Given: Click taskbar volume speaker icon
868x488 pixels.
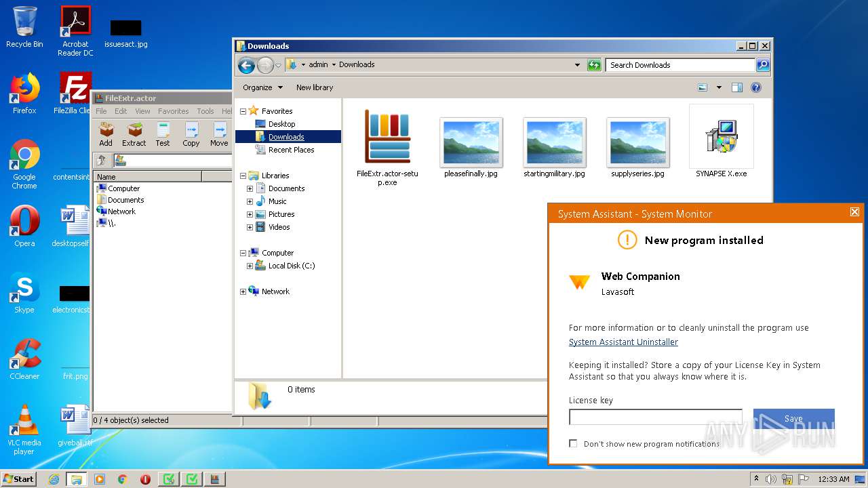Looking at the screenshot, I should (771, 479).
